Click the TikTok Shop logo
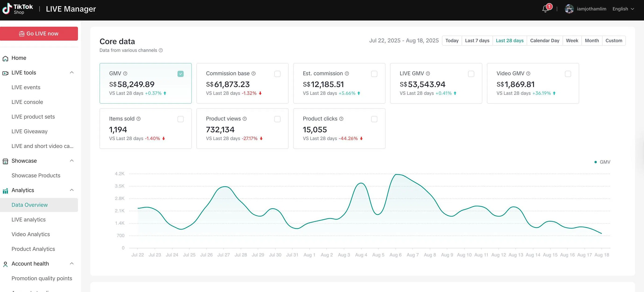The width and height of the screenshot is (644, 292). (18, 9)
